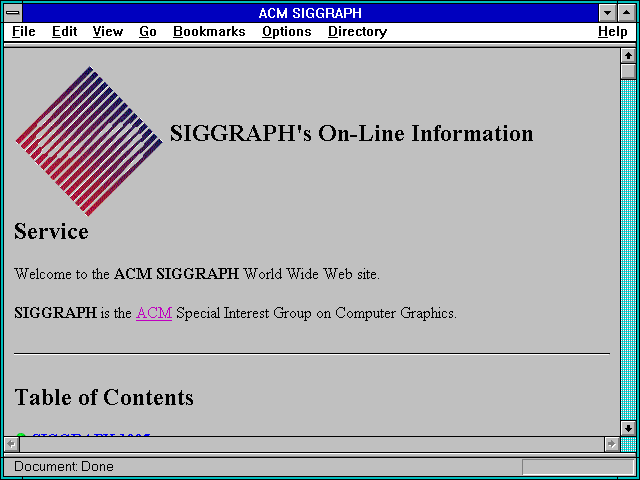Open the Bookmarks menu

point(209,32)
